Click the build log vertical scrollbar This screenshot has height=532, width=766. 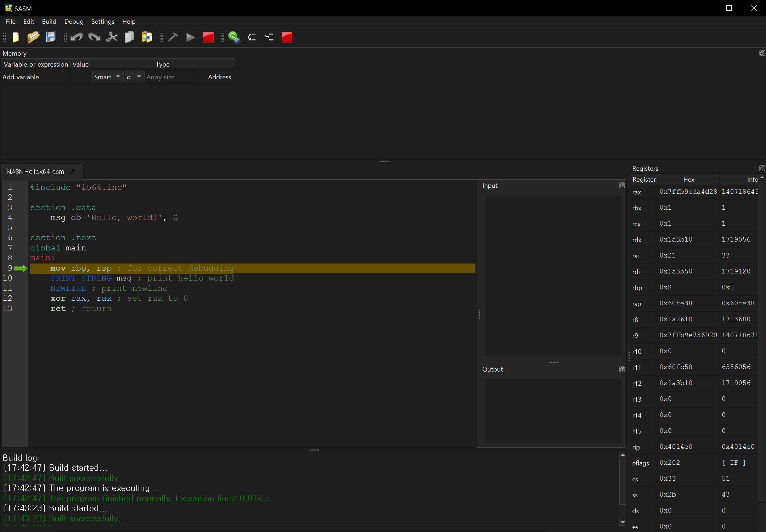(x=623, y=482)
